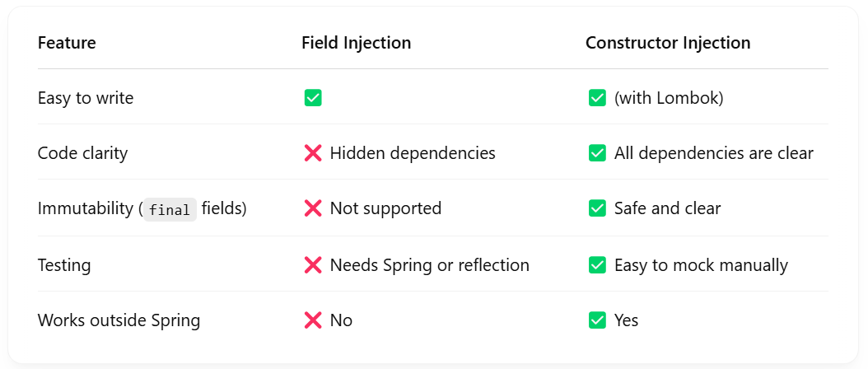
Task: Click the Field Injection column header
Action: (356, 43)
